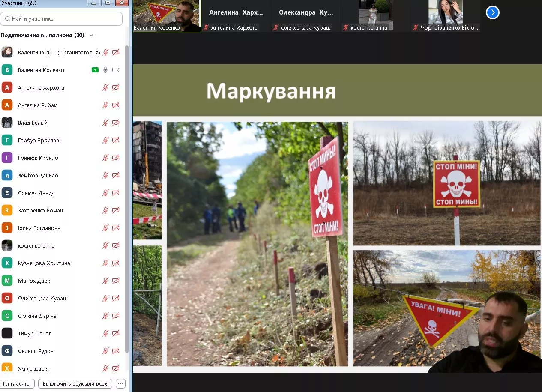542x392 pixels.
Task: Click the "Найти участника" search field
Action: (61, 19)
